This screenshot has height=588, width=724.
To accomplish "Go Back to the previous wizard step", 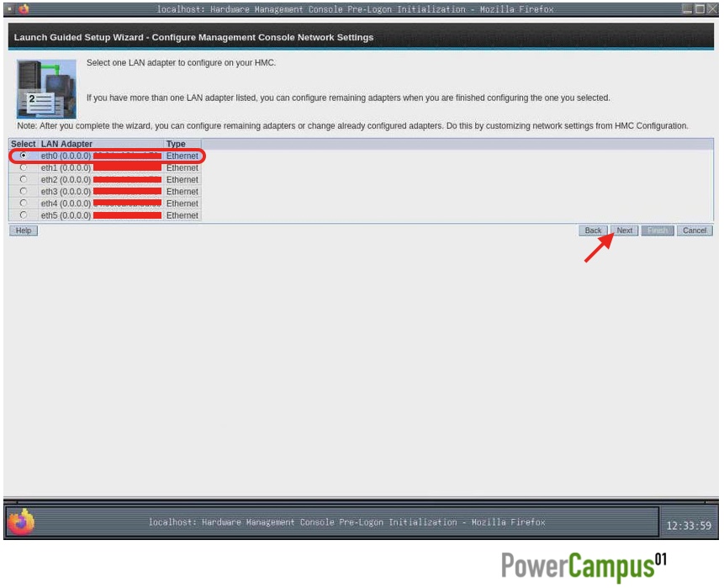I will [x=593, y=230].
